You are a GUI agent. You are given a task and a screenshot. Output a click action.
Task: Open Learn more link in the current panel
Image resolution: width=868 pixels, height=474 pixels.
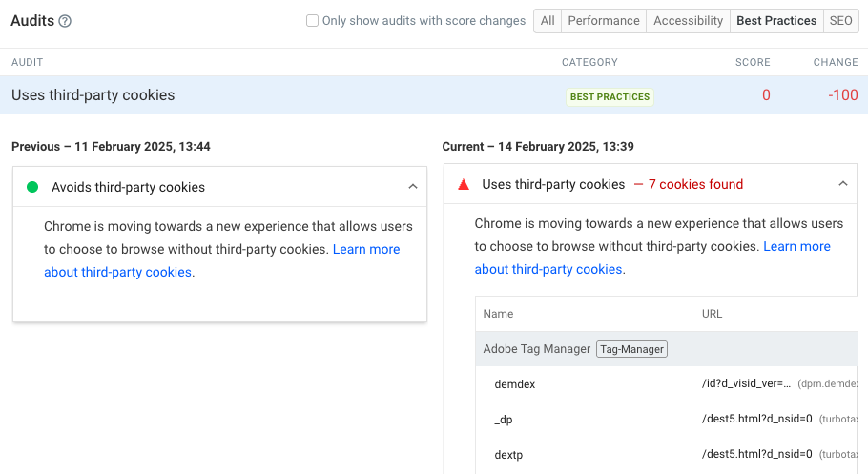[796, 246]
